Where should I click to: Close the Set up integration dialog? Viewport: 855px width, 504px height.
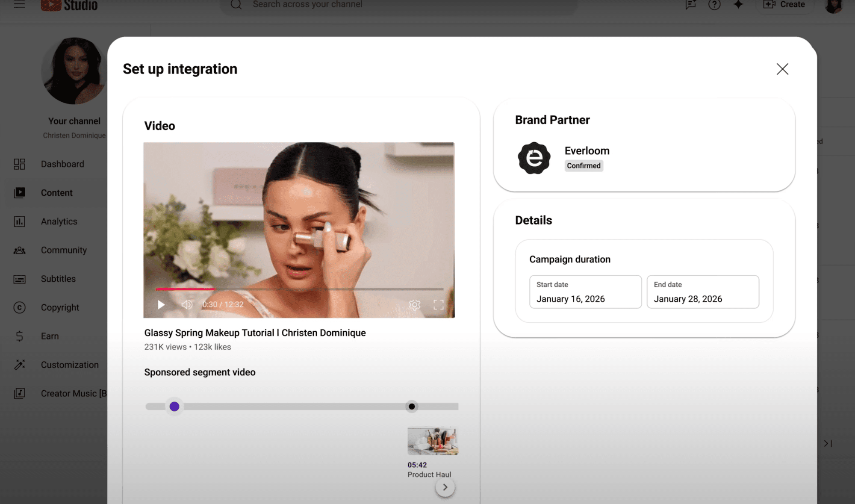coord(782,69)
